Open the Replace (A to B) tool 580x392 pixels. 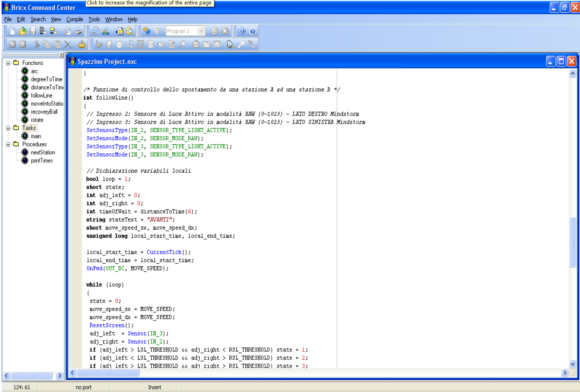coord(106,31)
